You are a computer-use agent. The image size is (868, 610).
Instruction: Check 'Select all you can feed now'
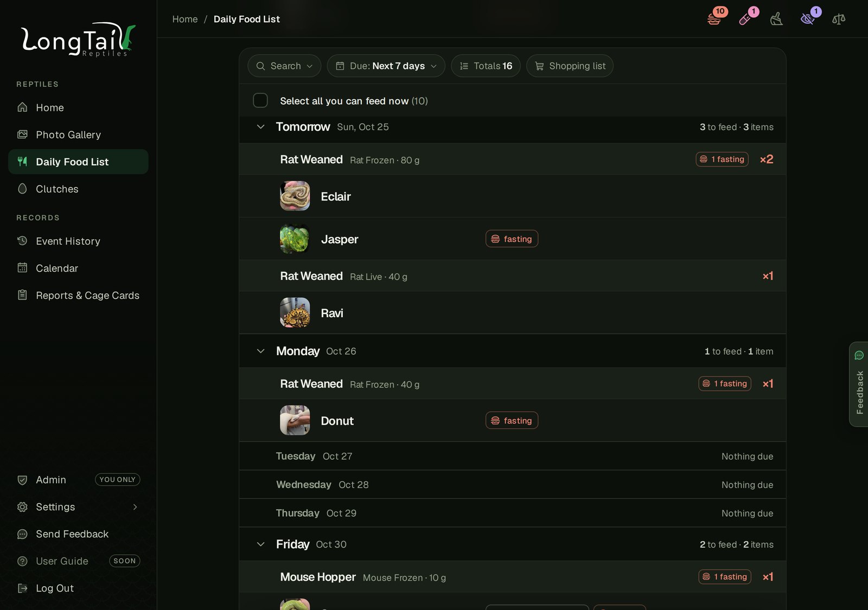click(x=260, y=100)
